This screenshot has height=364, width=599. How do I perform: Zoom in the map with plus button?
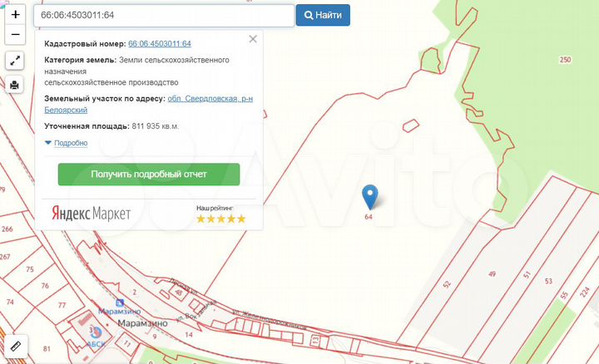point(15,15)
